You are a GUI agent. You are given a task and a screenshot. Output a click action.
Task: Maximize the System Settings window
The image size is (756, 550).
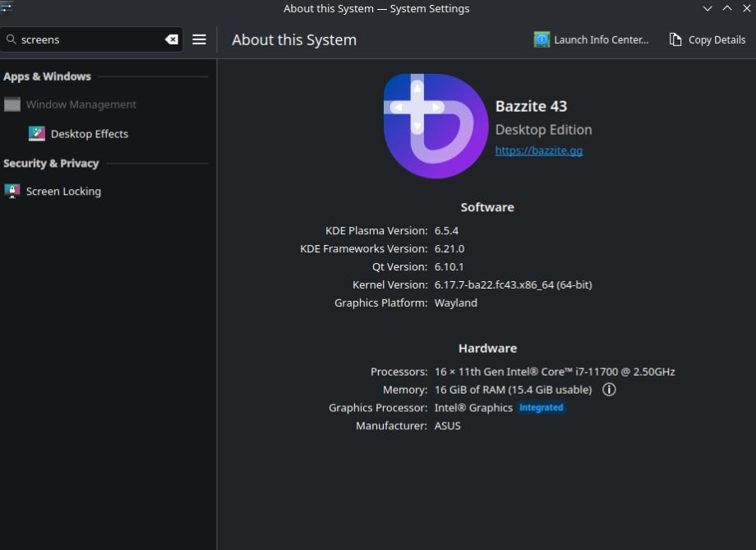(727, 8)
